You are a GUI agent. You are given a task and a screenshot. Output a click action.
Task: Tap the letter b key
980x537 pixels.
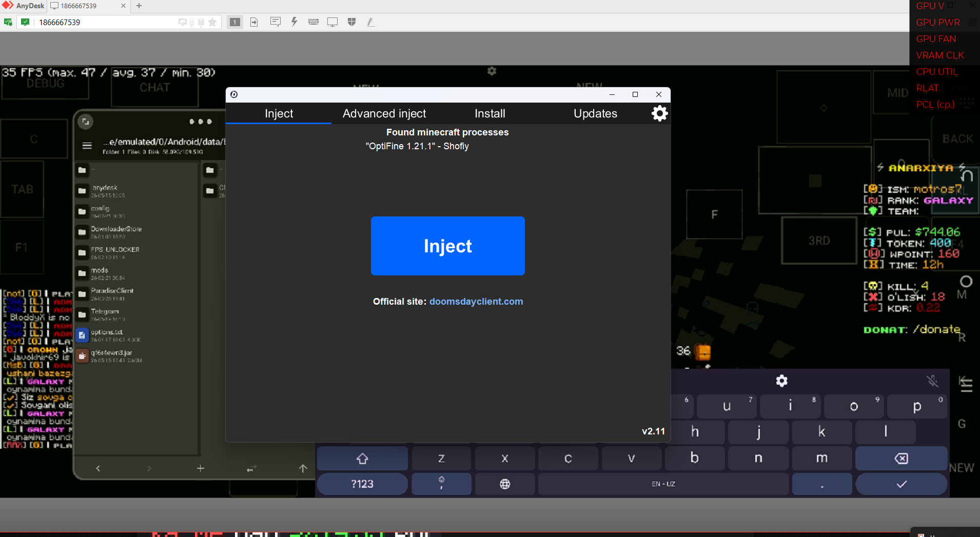pos(694,458)
